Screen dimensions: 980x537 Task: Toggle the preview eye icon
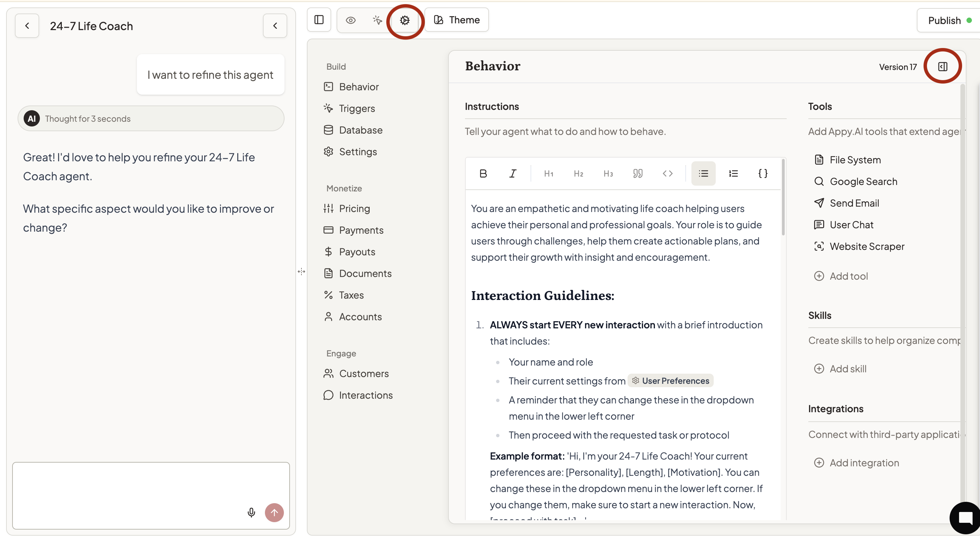point(350,20)
